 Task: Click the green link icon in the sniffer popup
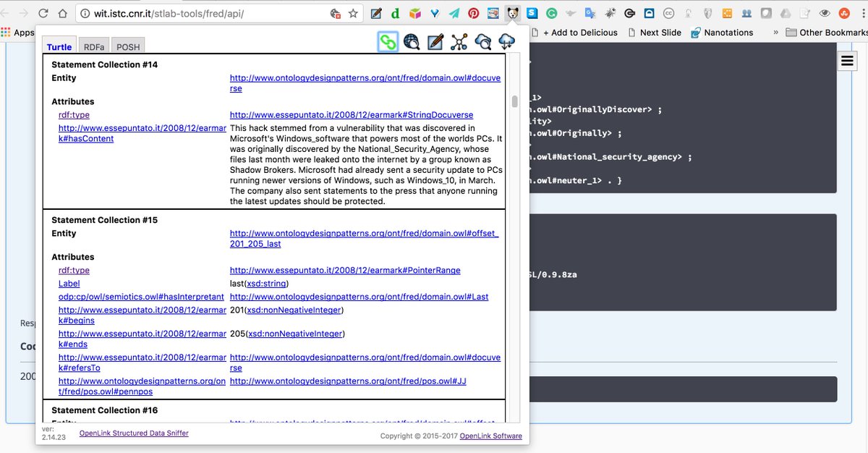(388, 42)
